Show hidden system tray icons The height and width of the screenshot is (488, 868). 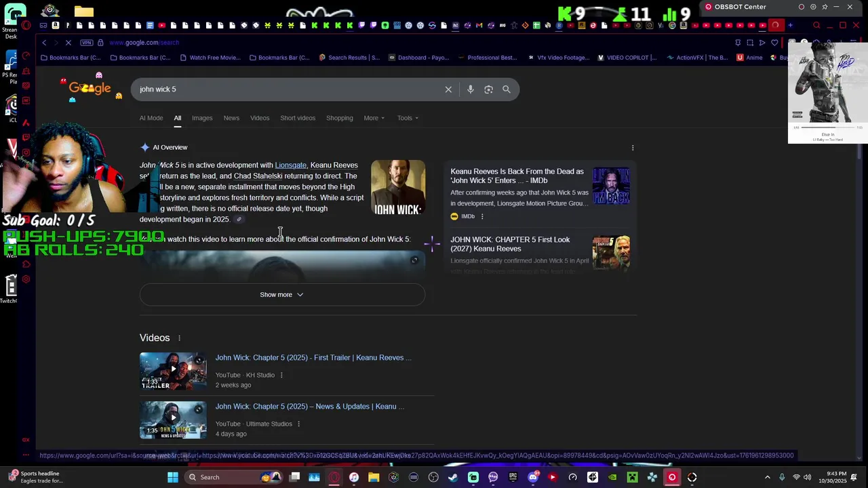767,477
